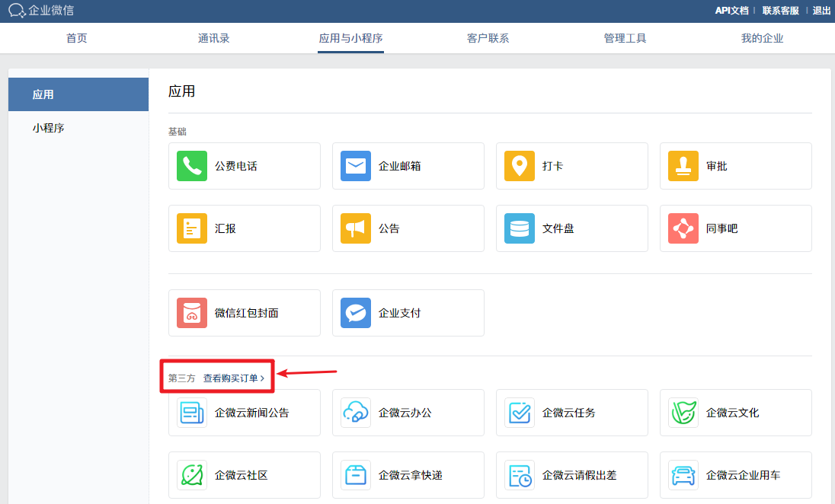
Task: Select 应用 in the left sidebar
Action: pos(78,94)
